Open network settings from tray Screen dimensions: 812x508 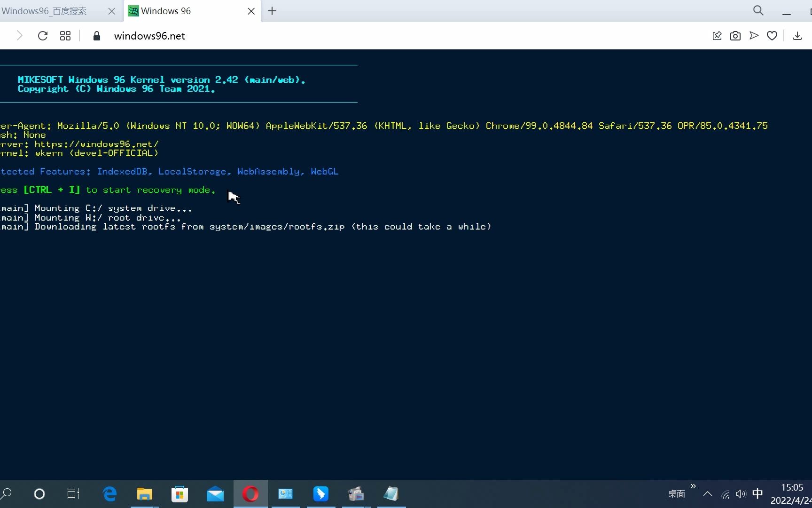point(726,494)
